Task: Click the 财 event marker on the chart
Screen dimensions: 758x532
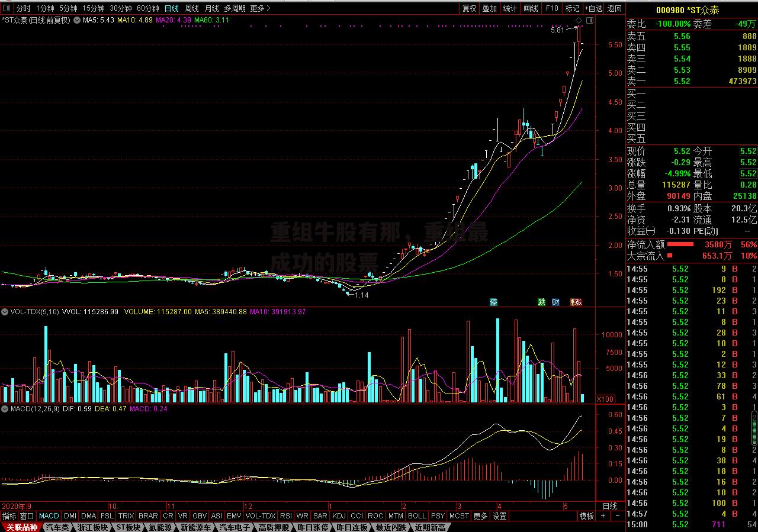Action: (555, 302)
